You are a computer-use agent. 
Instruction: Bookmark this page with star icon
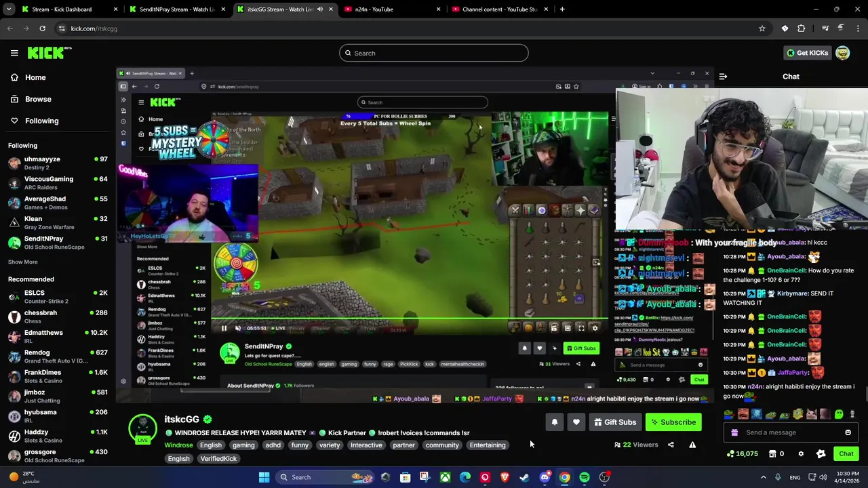762,28
